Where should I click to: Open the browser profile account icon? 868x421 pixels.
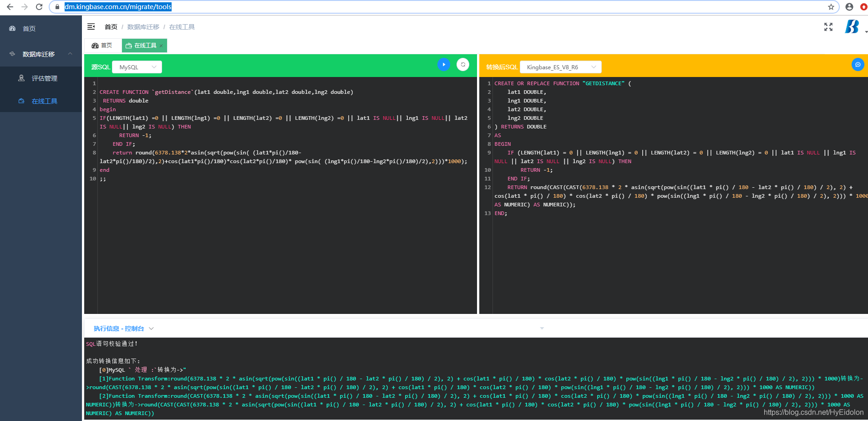849,7
